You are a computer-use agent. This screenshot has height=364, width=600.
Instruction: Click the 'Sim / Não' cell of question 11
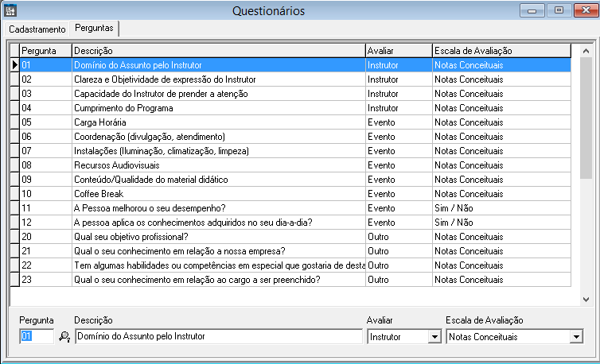[x=501, y=208]
